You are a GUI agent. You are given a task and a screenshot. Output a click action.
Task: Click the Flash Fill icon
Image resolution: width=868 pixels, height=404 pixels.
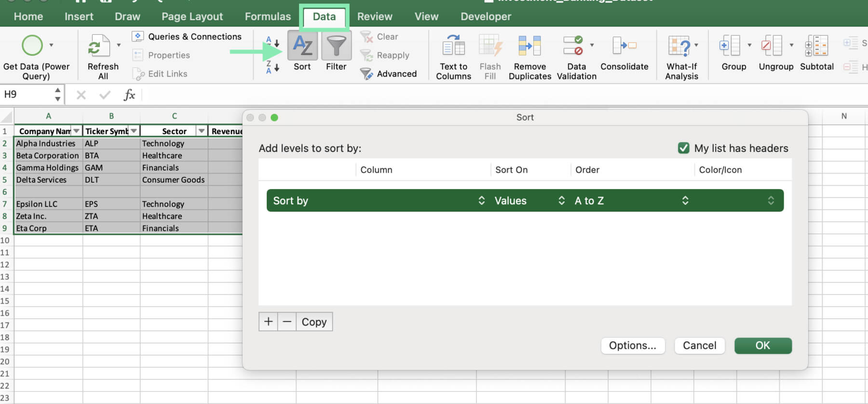(490, 46)
